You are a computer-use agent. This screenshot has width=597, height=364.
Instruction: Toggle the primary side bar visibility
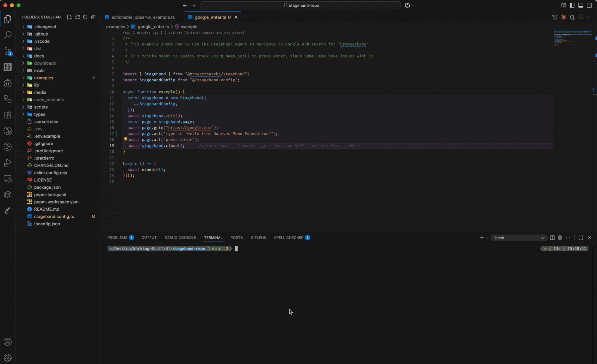click(x=572, y=5)
